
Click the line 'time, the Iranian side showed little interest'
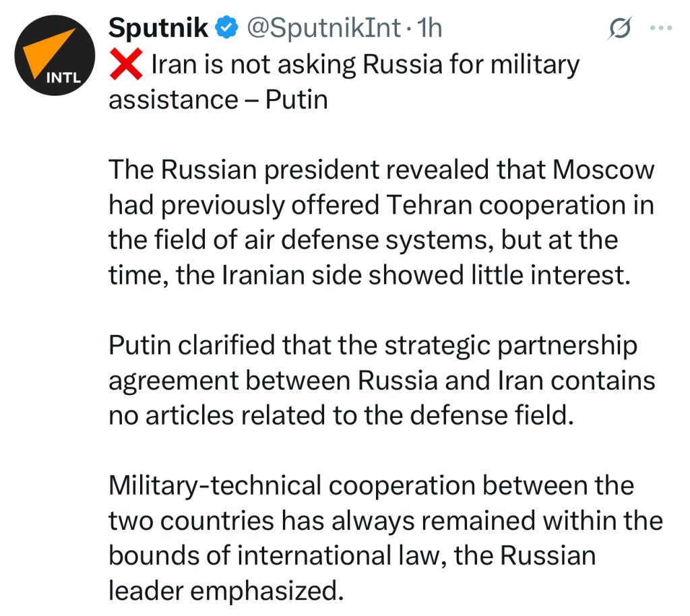[x=370, y=276]
